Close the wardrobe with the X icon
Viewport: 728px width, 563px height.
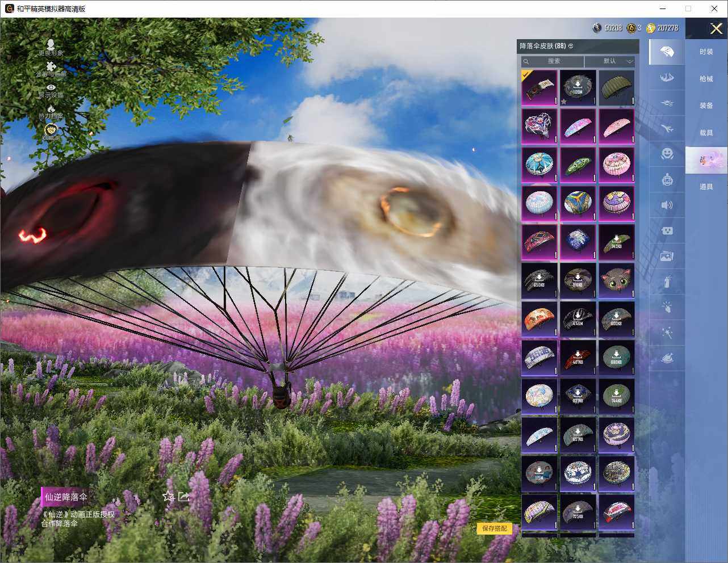click(716, 29)
